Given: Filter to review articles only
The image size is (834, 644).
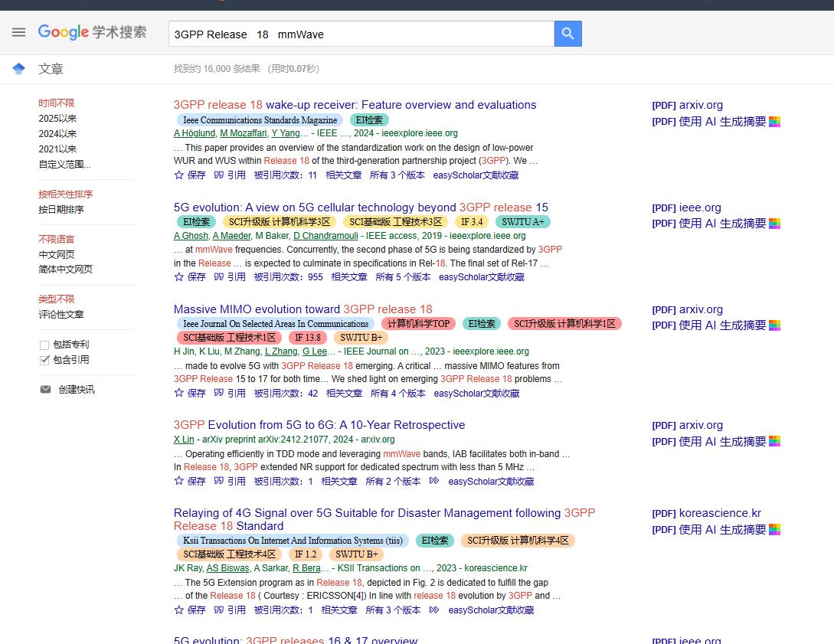Looking at the screenshot, I should (61, 315).
